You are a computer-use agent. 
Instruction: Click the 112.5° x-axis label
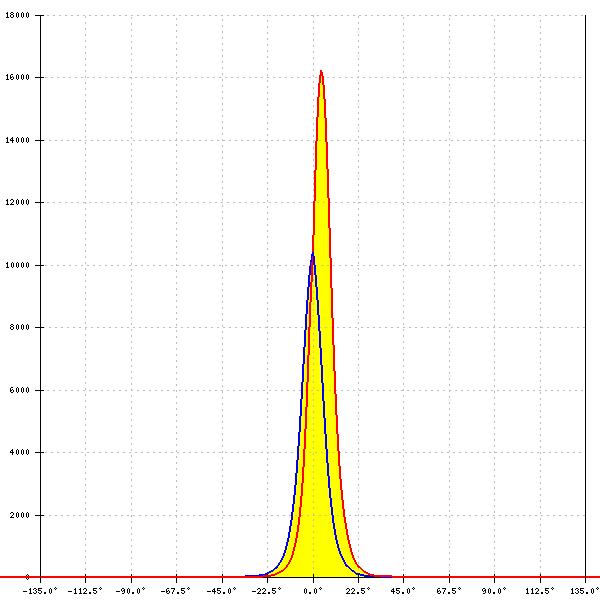[x=540, y=591]
